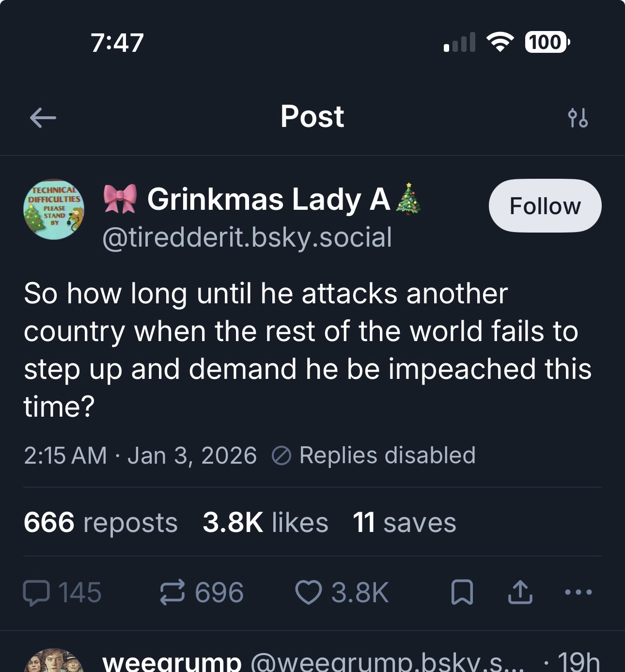Image resolution: width=625 pixels, height=672 pixels.
Task: Tap the reply speech bubble icon
Action: coord(36,593)
